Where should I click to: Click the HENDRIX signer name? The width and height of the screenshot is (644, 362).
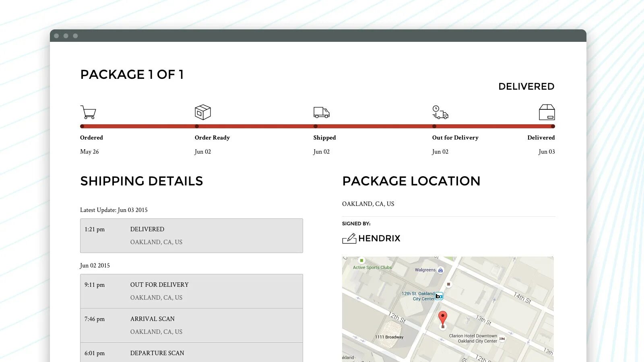380,239
